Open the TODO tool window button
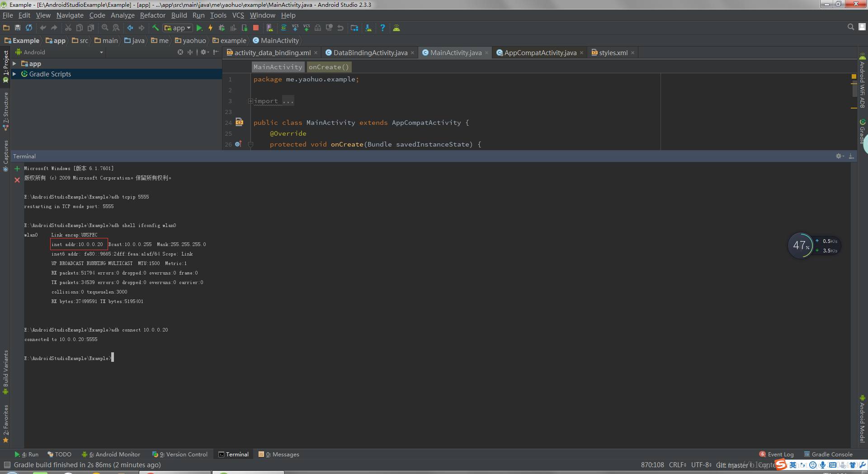This screenshot has height=474, width=868. click(59, 455)
